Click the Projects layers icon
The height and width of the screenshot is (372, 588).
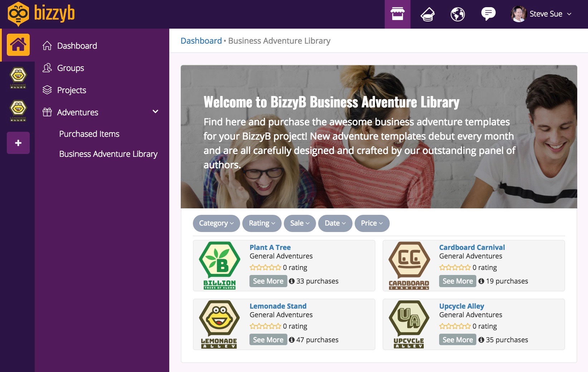(47, 90)
